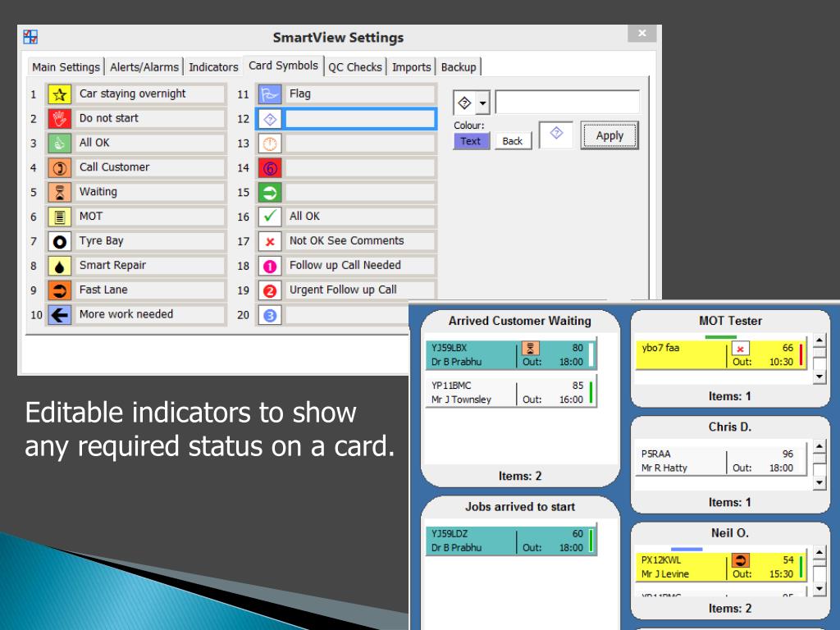Click the Urgent Follow up Call label field
840x630 pixels.
tap(360, 290)
